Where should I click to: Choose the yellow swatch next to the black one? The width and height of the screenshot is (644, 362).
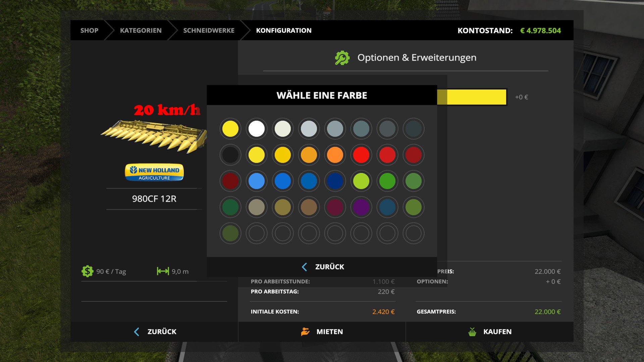click(257, 155)
